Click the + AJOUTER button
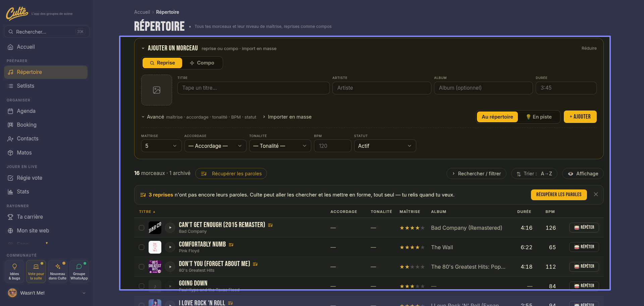644x306 pixels. click(x=580, y=117)
